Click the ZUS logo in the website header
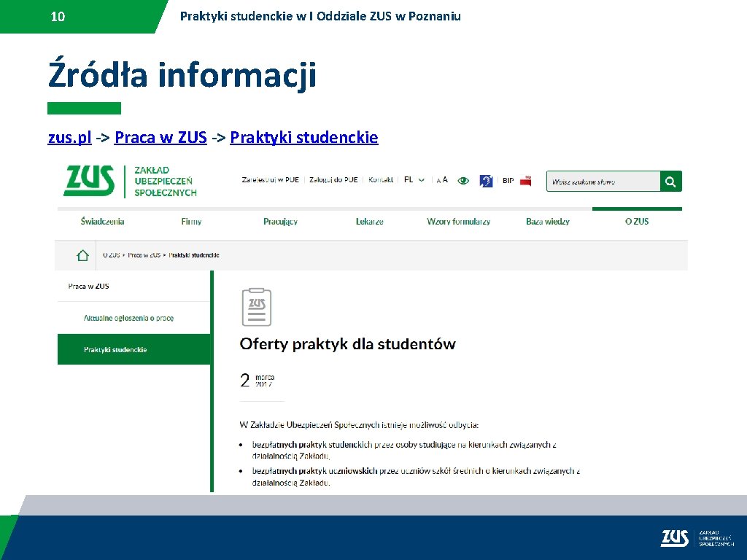This screenshot has height=560, width=747. pyautogui.click(x=89, y=181)
